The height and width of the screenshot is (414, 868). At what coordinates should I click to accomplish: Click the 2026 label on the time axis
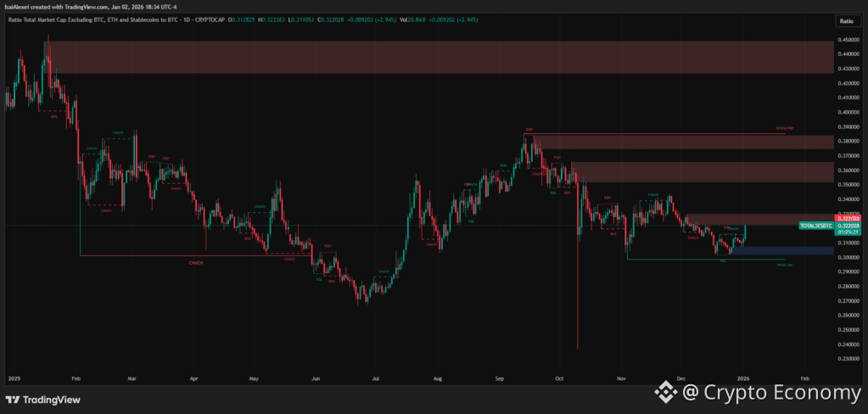(743, 379)
